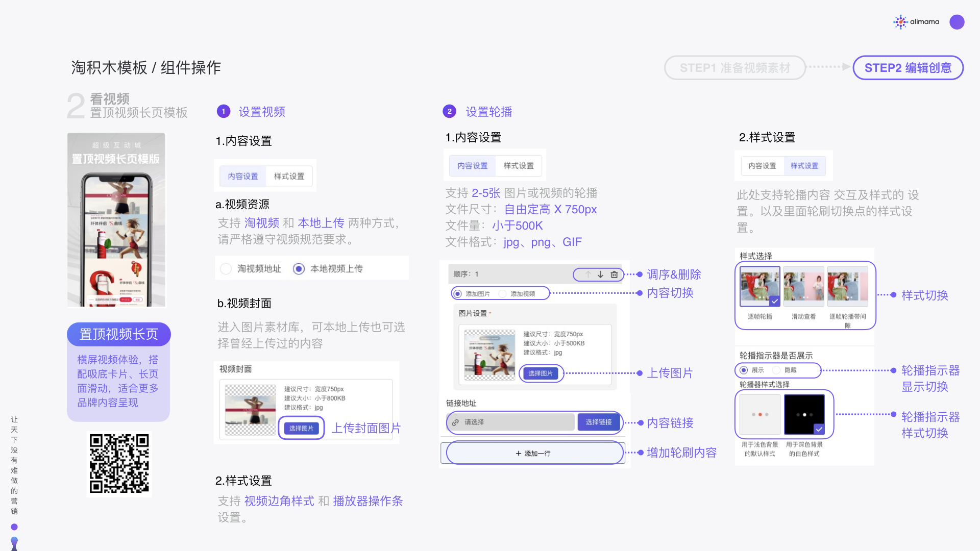
Task: Click the 本地上传 highlighted text
Action: point(321,223)
